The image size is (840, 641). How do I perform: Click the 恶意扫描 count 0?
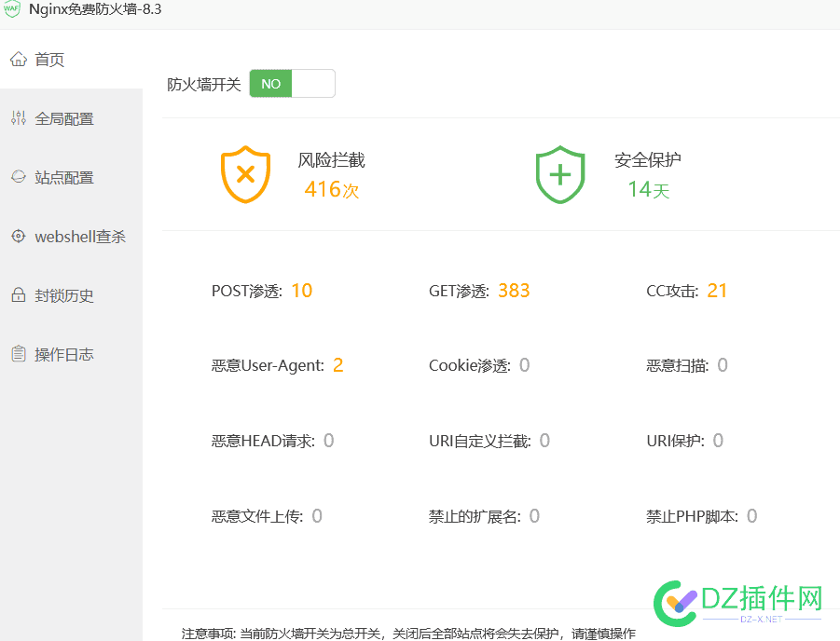723,365
